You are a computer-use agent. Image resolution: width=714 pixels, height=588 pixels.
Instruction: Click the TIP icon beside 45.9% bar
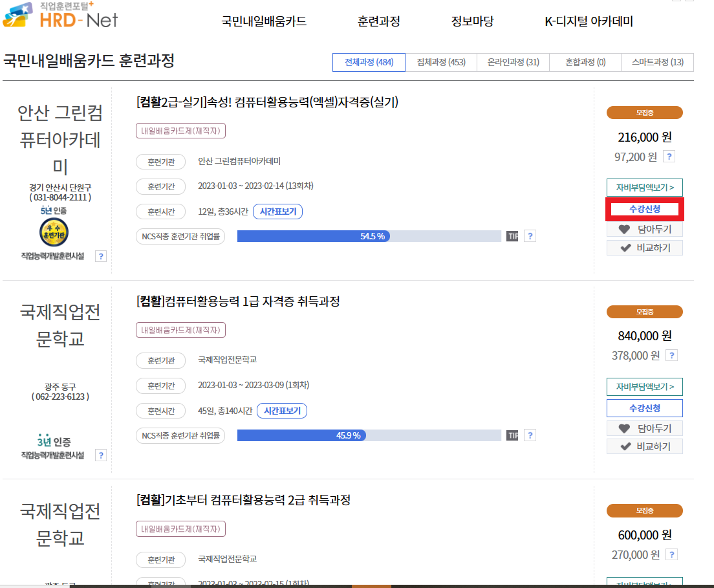(512, 435)
